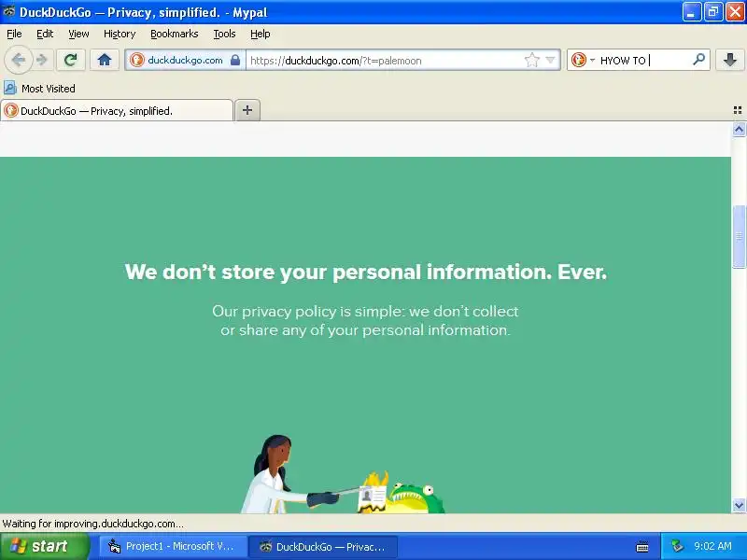Click the magnifier search button

pyautogui.click(x=698, y=60)
